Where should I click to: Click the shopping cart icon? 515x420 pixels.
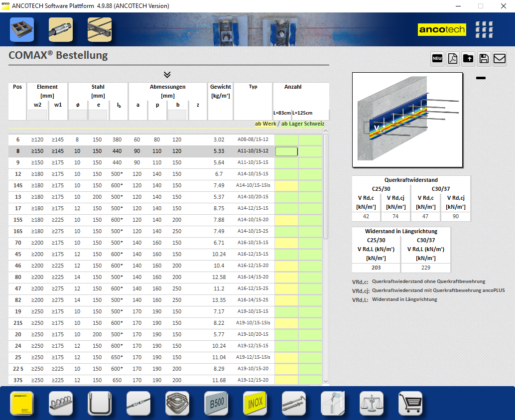(410, 403)
